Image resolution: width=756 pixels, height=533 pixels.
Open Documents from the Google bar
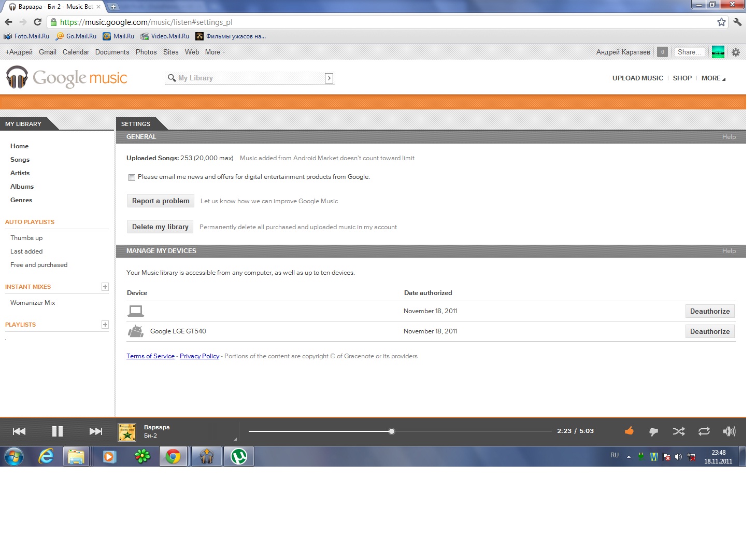click(112, 52)
